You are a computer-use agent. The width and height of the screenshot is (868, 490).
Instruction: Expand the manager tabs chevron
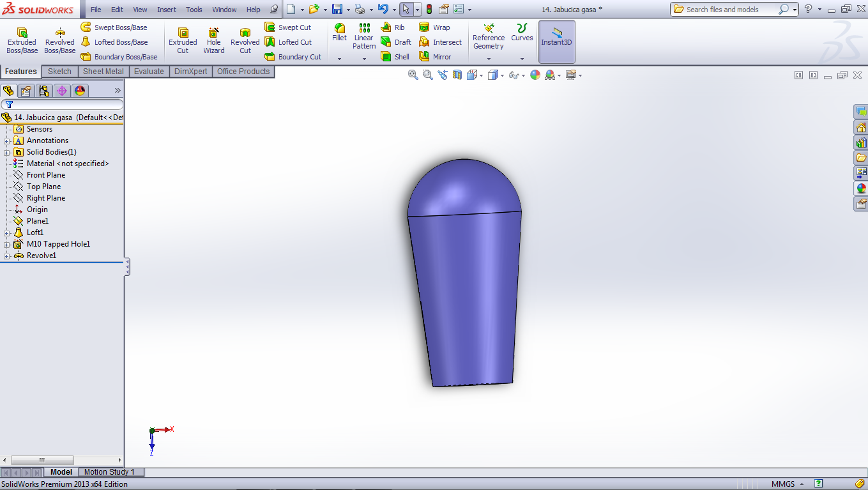[x=118, y=91]
